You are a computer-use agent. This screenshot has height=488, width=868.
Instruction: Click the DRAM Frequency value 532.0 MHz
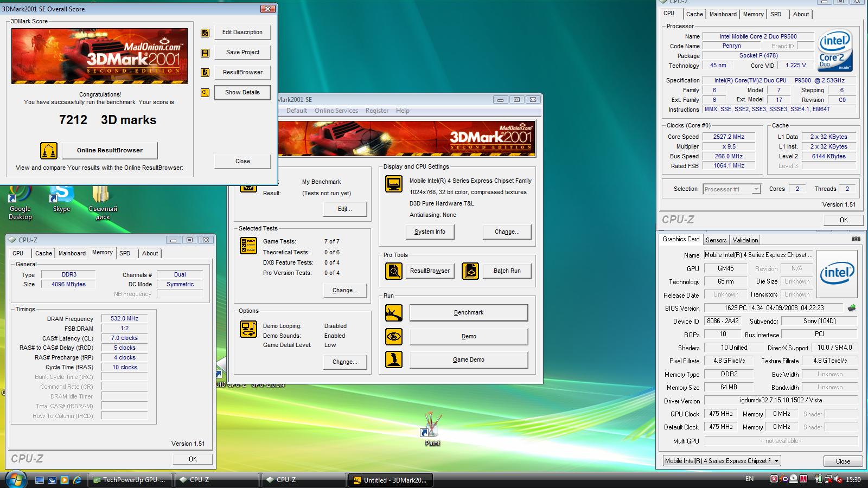pos(124,319)
